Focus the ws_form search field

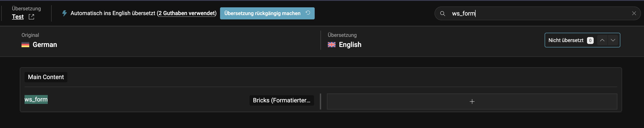click(538, 14)
